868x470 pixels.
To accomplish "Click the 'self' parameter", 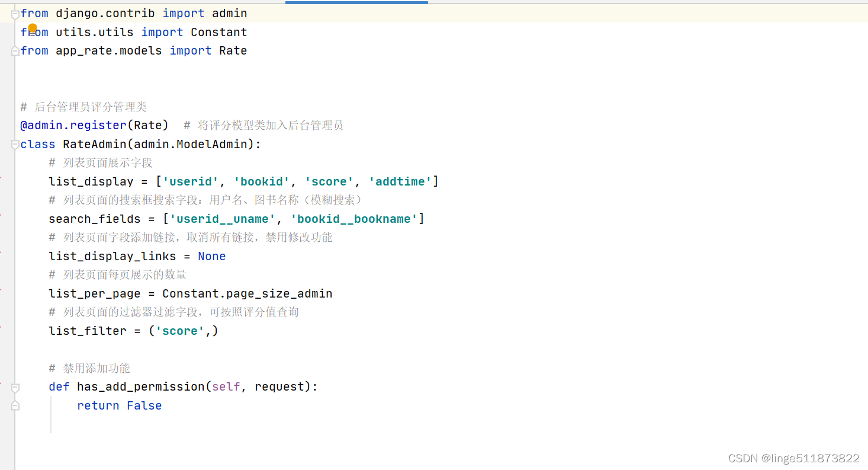I will coord(226,386).
